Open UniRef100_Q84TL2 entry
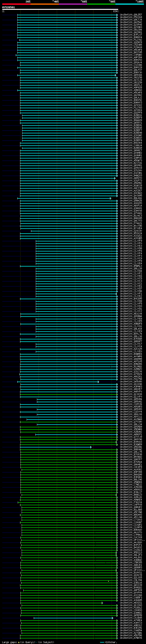 pos(131,85)
